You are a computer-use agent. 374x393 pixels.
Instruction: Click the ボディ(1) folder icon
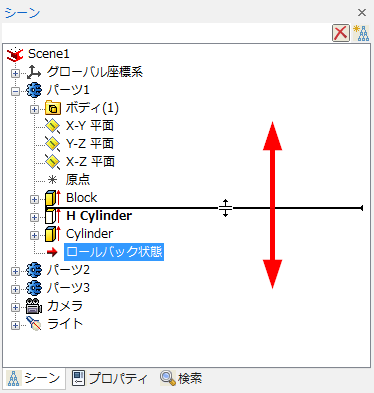click(53, 108)
